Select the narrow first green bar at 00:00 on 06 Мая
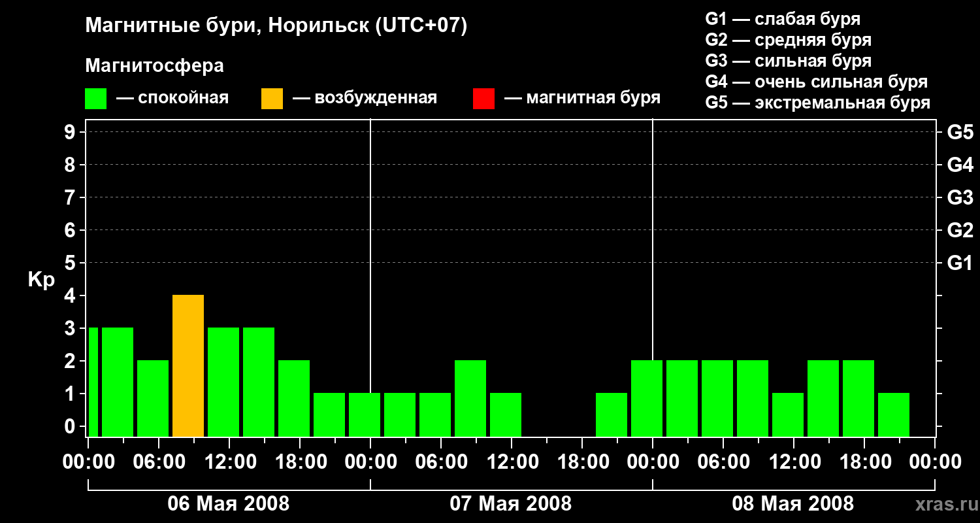Viewport: 980px width, 523px height. coord(93,382)
